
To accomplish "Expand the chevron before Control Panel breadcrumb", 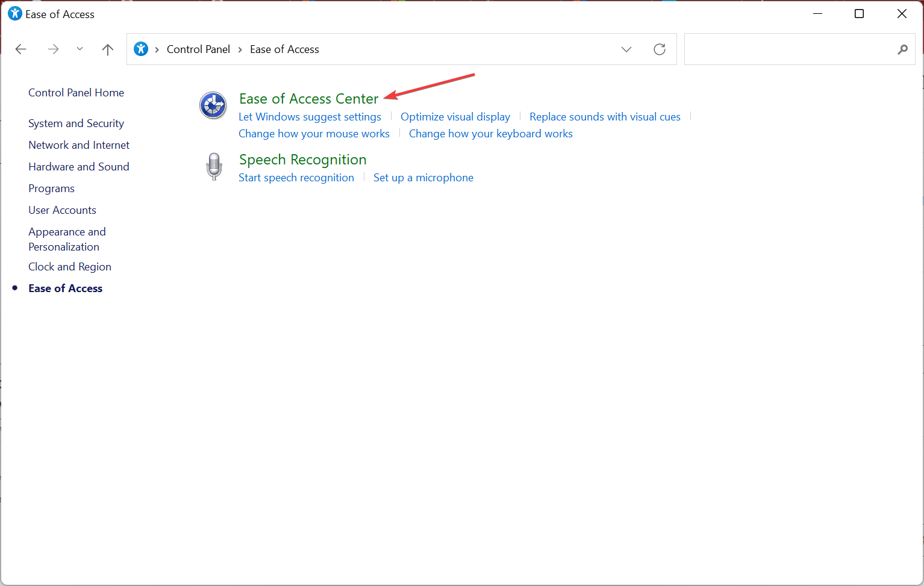I will point(157,49).
